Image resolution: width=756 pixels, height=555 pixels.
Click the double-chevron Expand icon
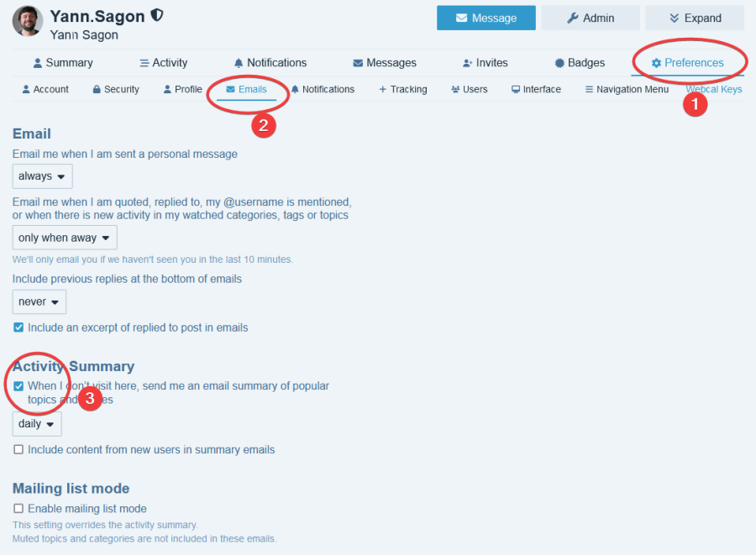674,18
